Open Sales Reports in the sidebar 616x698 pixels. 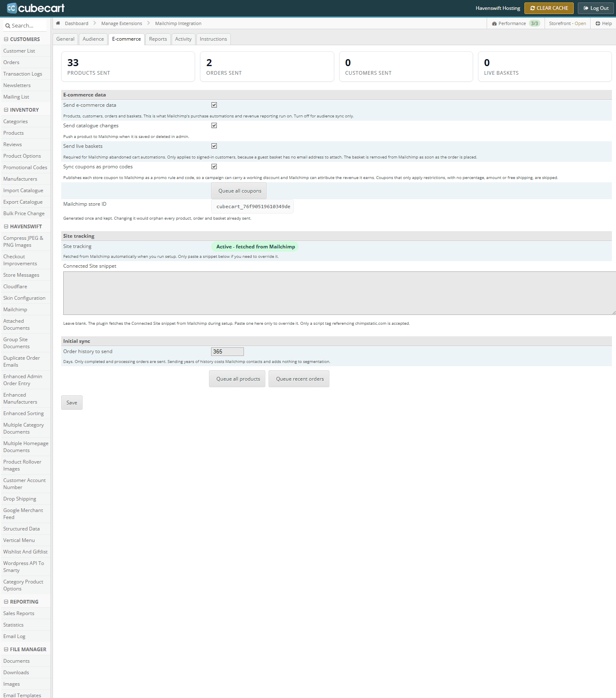pyautogui.click(x=19, y=613)
